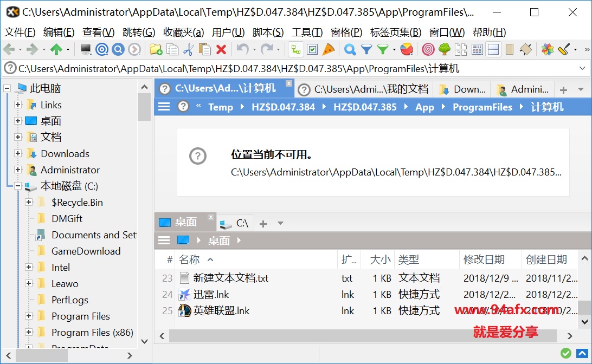Sort by the 名称 column header
Screen dimensions: 592x364
click(x=256, y=259)
